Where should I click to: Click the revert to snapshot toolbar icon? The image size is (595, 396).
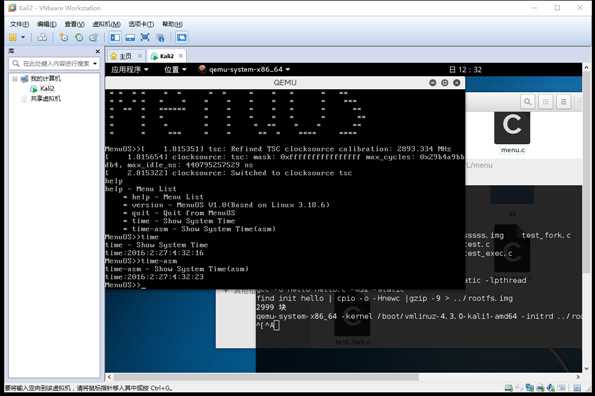(79, 37)
